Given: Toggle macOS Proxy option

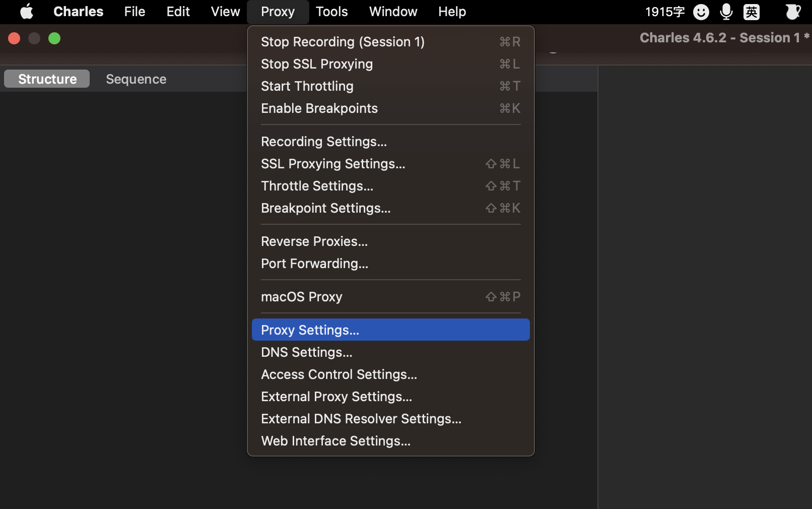Looking at the screenshot, I should click(301, 297).
